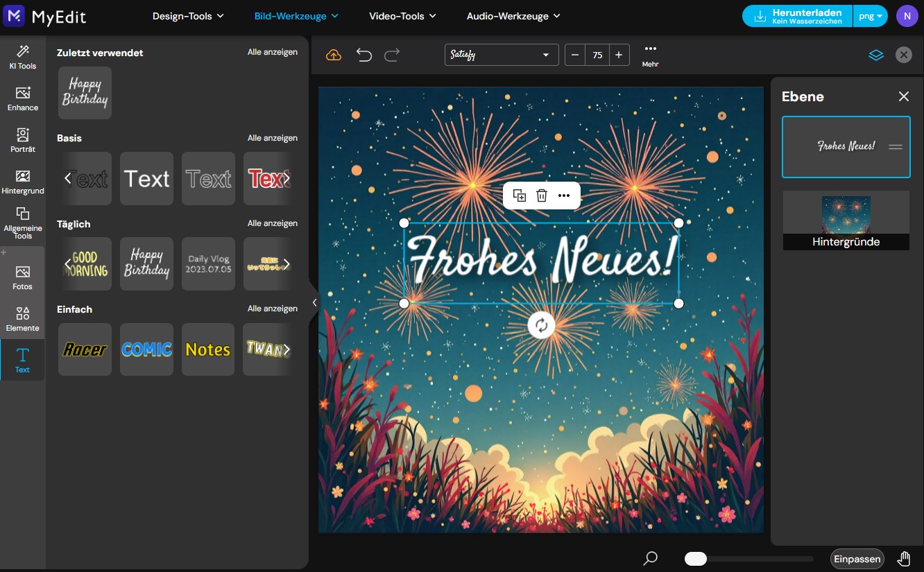Expand the png format dropdown

click(x=870, y=16)
